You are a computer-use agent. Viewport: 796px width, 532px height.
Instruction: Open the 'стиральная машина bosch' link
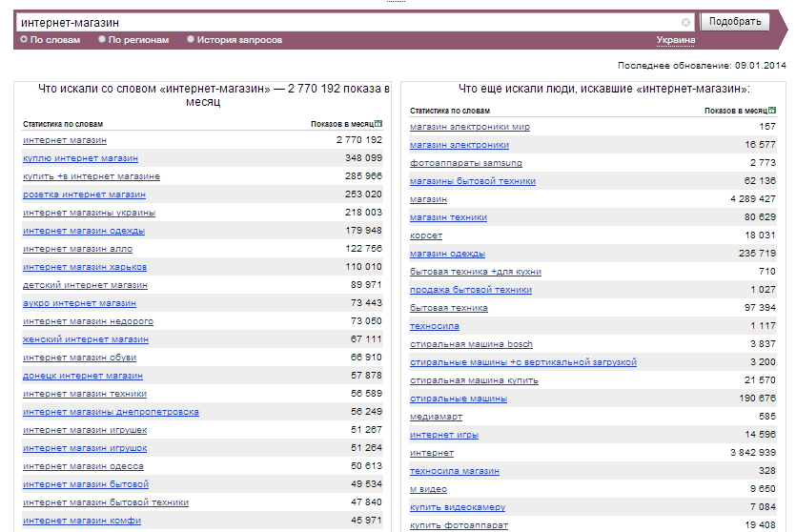pos(471,344)
